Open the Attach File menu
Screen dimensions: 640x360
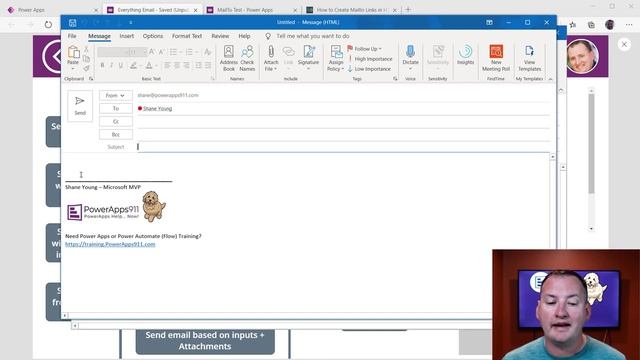point(271,58)
